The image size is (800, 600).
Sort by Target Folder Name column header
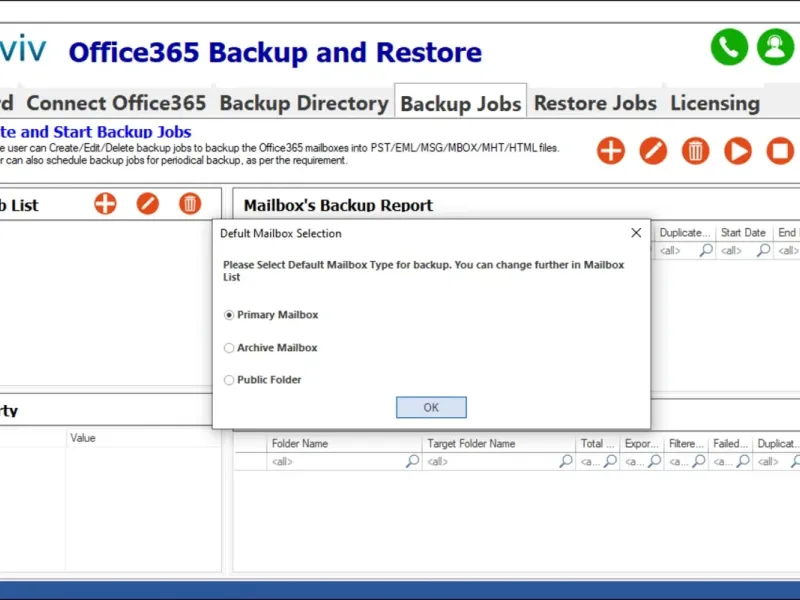498,443
